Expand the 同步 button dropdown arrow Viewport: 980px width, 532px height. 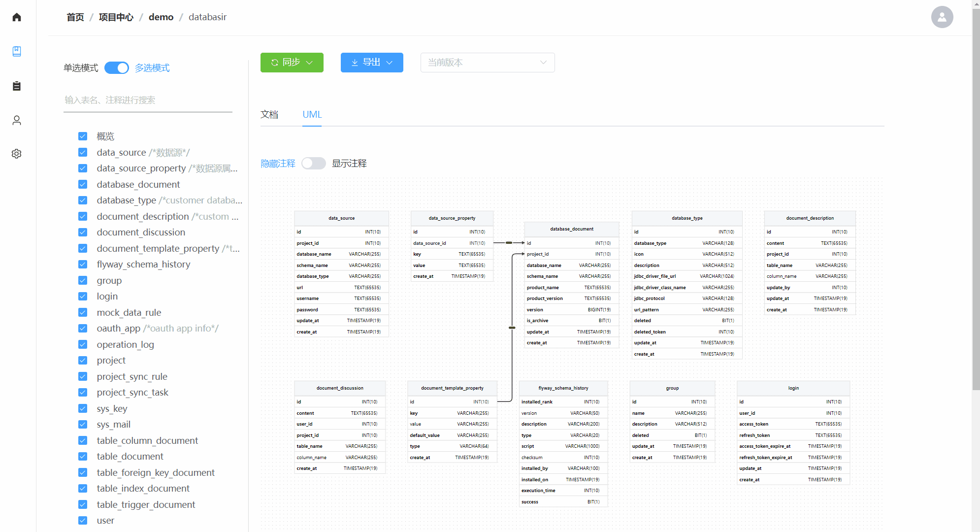(x=310, y=63)
